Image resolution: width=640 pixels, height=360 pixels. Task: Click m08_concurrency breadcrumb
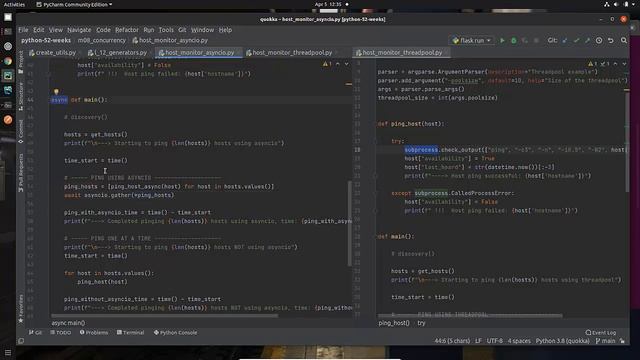click(102, 40)
